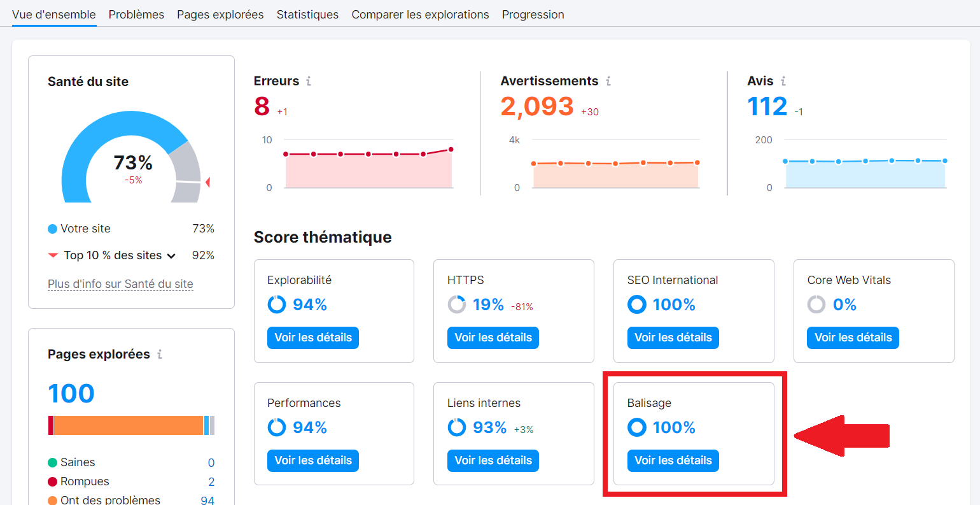Click the info icon next to Avis

coord(783,81)
